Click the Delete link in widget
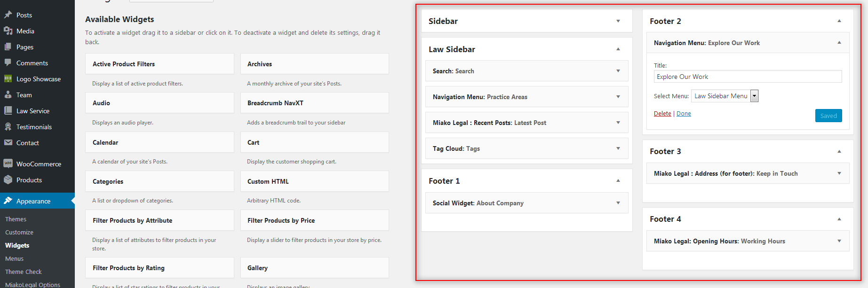The image size is (868, 288). click(x=662, y=113)
